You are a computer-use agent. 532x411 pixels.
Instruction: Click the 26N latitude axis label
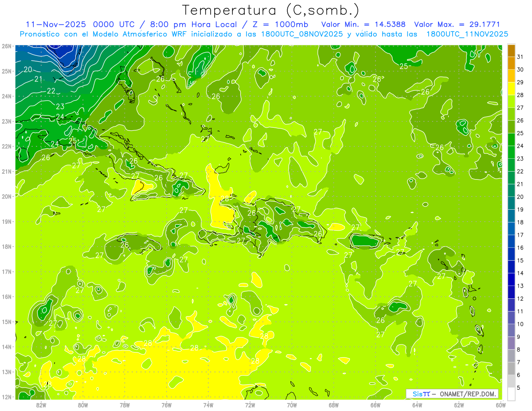coord(7,46)
